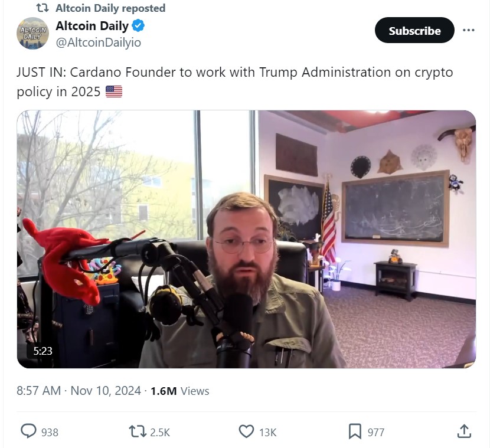The width and height of the screenshot is (490, 448).
Task: Open the Altcoin Daily display name
Action: pyautogui.click(x=92, y=25)
